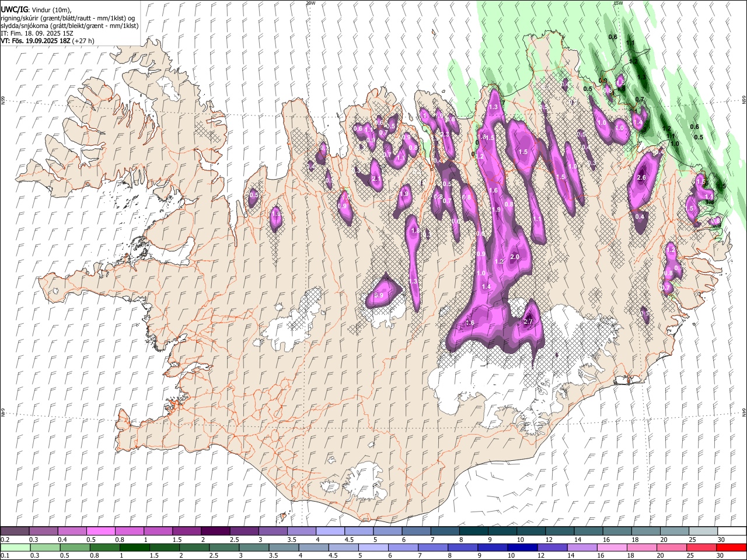
Task: Select rain legend swatch between 0.3 and 0.5
Action: [45, 548]
